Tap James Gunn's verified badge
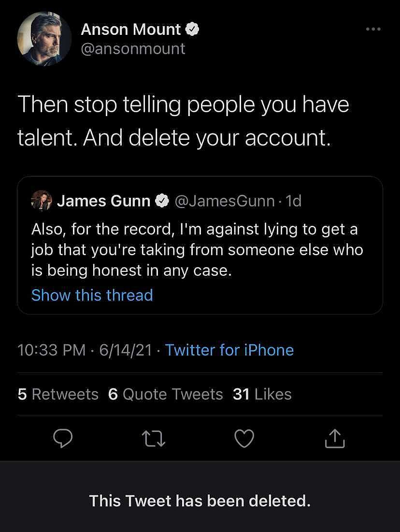 162,201
